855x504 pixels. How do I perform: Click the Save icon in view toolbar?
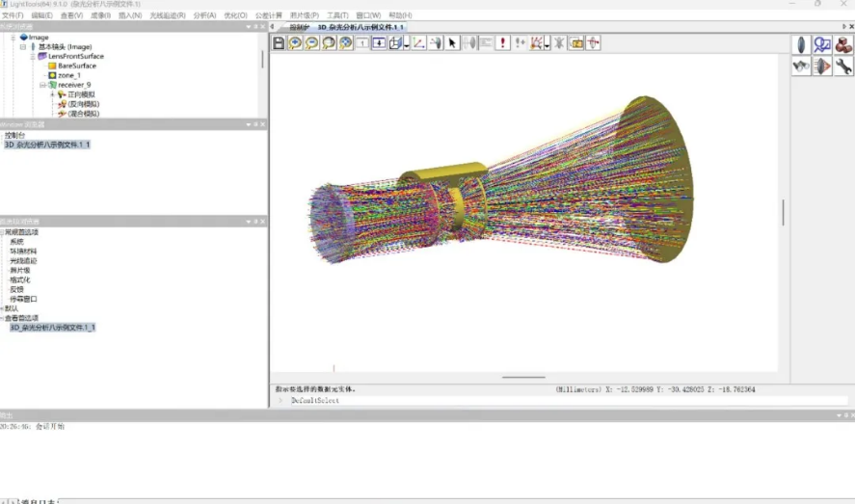point(279,43)
